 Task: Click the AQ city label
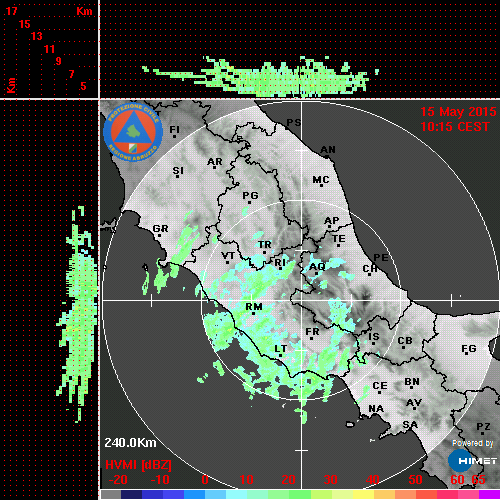[x=317, y=267]
